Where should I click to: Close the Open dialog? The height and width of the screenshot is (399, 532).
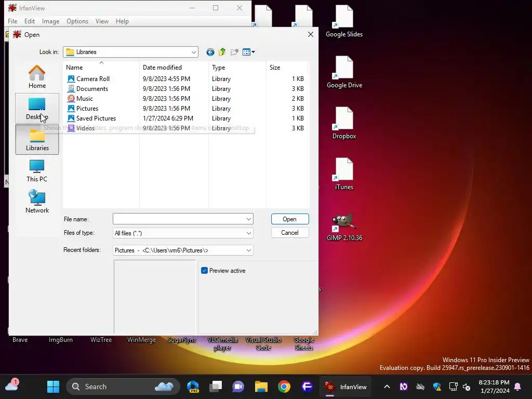click(x=311, y=34)
